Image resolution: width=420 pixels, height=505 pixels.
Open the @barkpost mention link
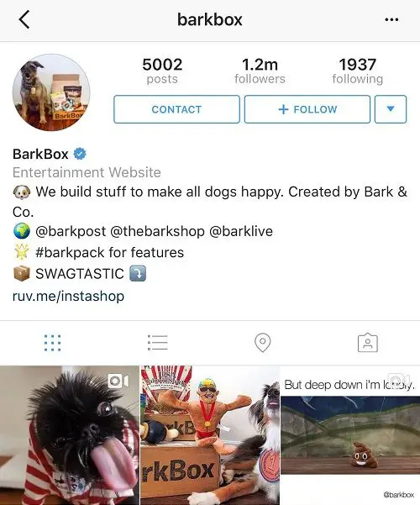click(71, 231)
